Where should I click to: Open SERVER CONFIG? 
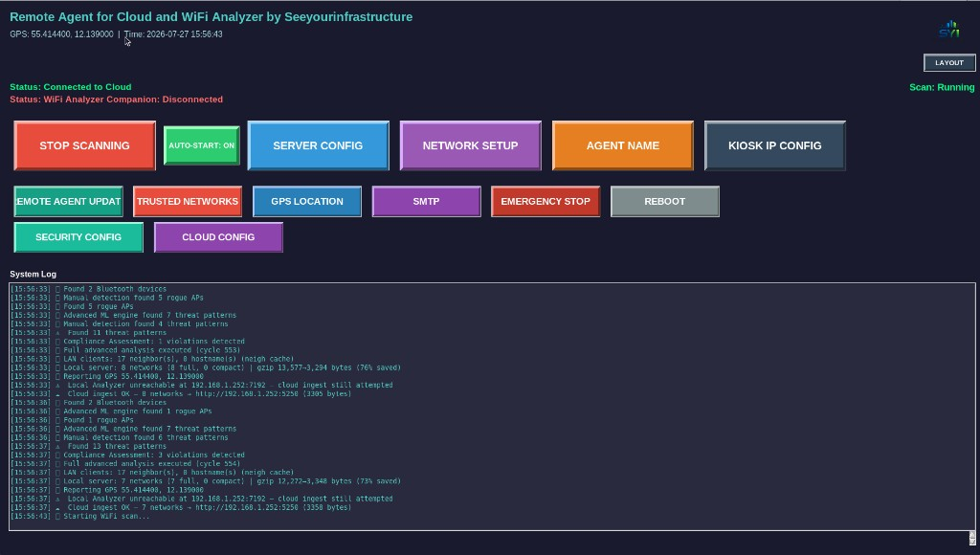click(x=318, y=145)
